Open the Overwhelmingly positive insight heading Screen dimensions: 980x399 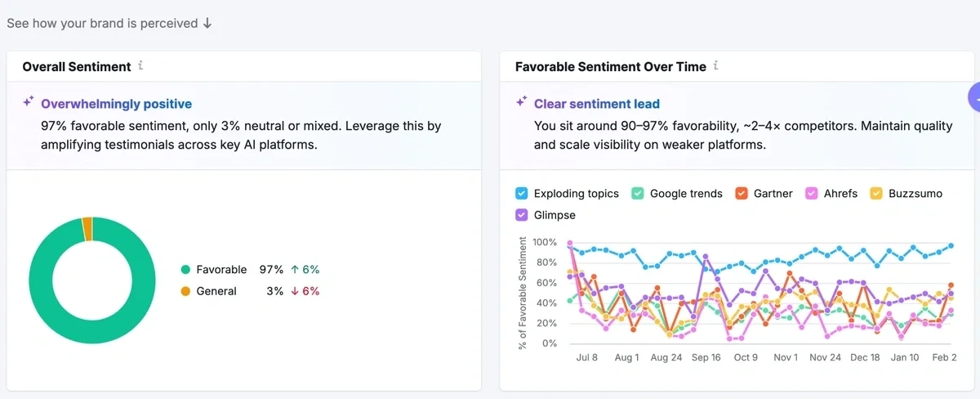tap(116, 104)
